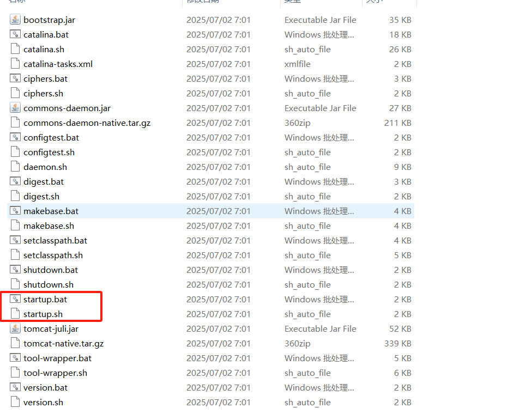Click the makebase.sh file icon
The height and width of the screenshot is (420, 521).
(15, 226)
